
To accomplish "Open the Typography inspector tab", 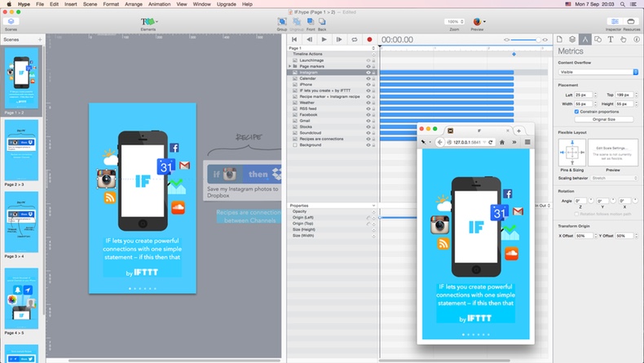I will tap(611, 39).
